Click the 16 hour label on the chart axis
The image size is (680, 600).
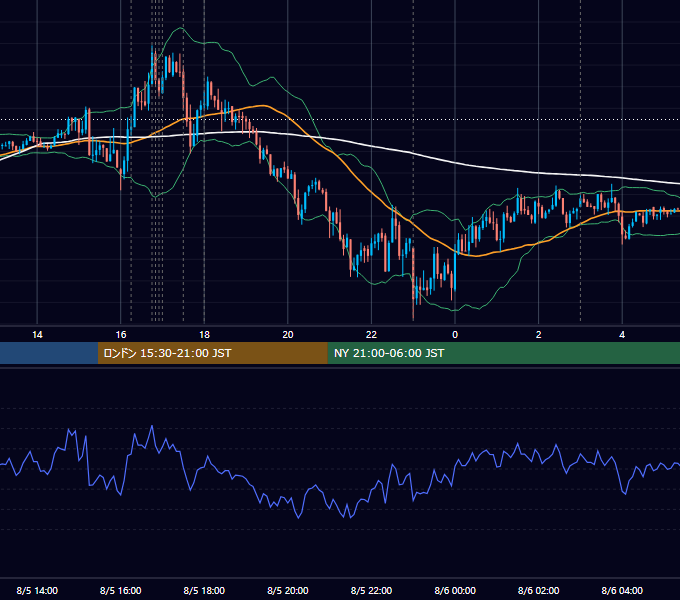coord(121,335)
